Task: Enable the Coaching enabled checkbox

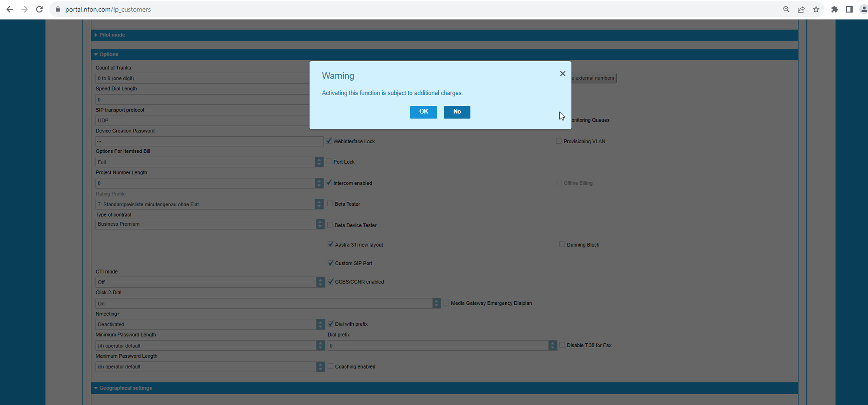Action: point(330,366)
